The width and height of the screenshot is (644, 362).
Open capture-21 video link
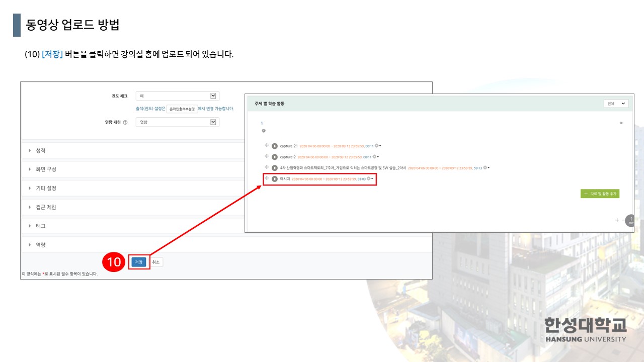point(289,146)
